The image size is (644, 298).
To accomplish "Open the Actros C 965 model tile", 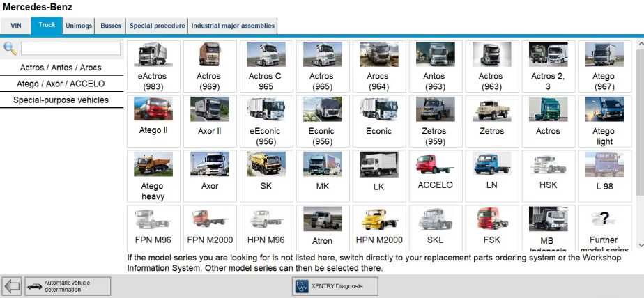I will (266, 66).
